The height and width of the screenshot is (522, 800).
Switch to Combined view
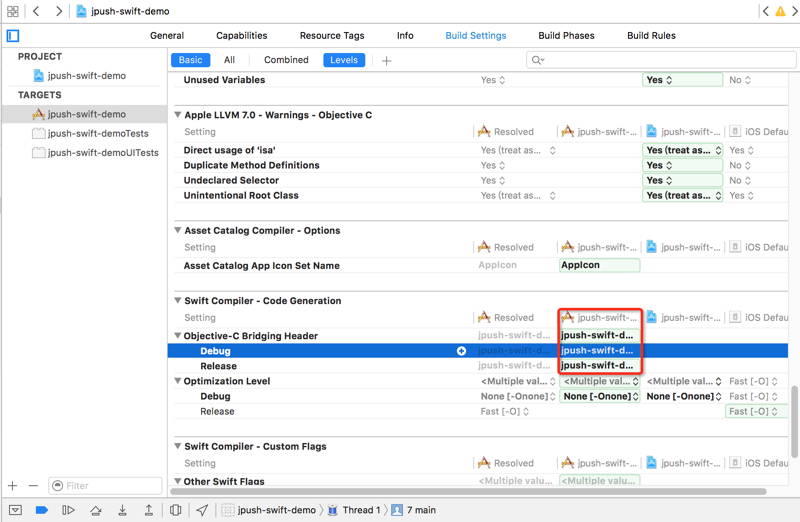(286, 60)
